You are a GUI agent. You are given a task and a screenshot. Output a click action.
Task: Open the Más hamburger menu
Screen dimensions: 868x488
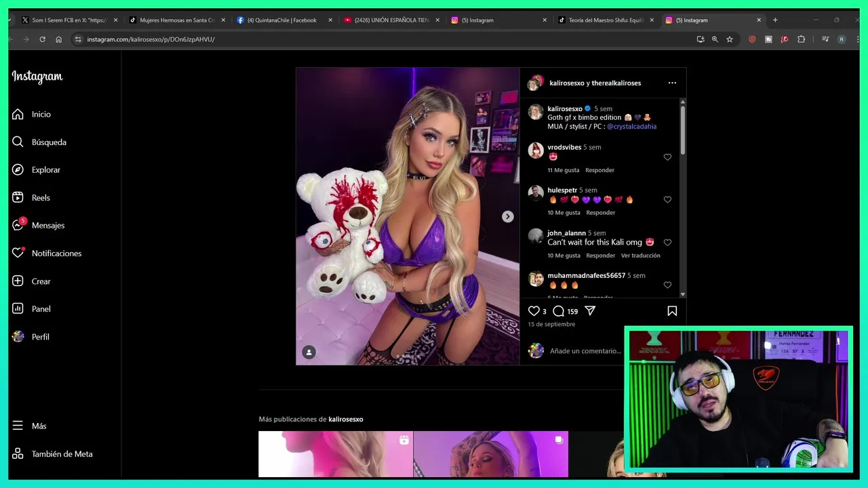pos(18,426)
